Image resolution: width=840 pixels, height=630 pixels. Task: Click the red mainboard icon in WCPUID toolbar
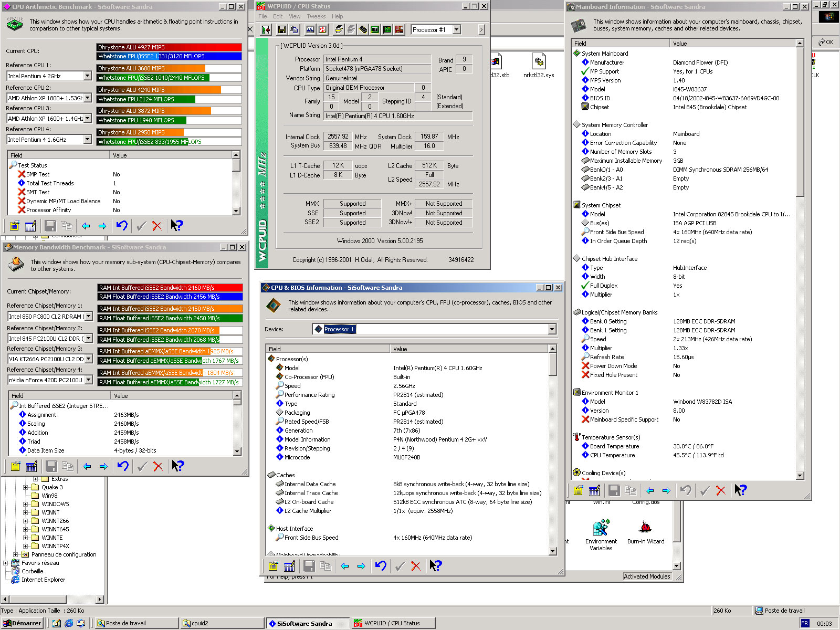click(x=399, y=29)
